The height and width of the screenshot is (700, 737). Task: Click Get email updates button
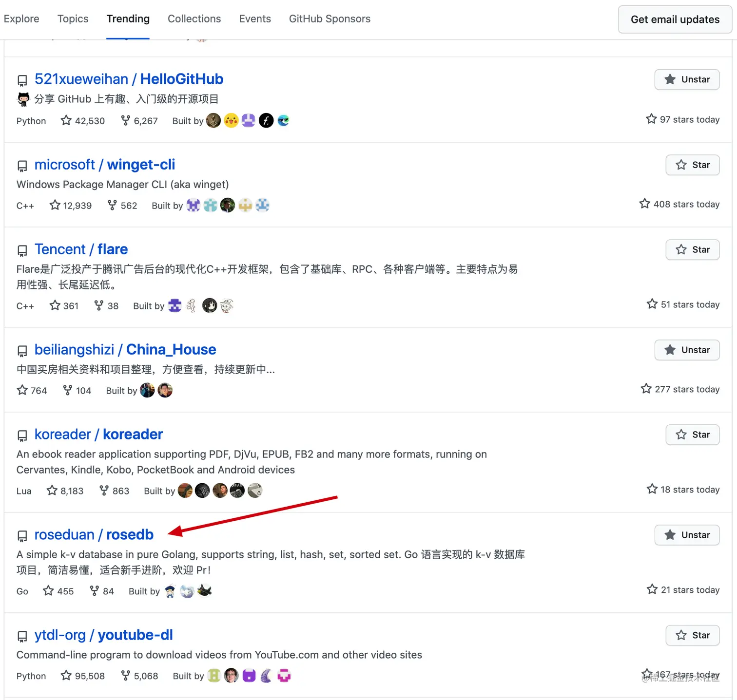pos(675,19)
